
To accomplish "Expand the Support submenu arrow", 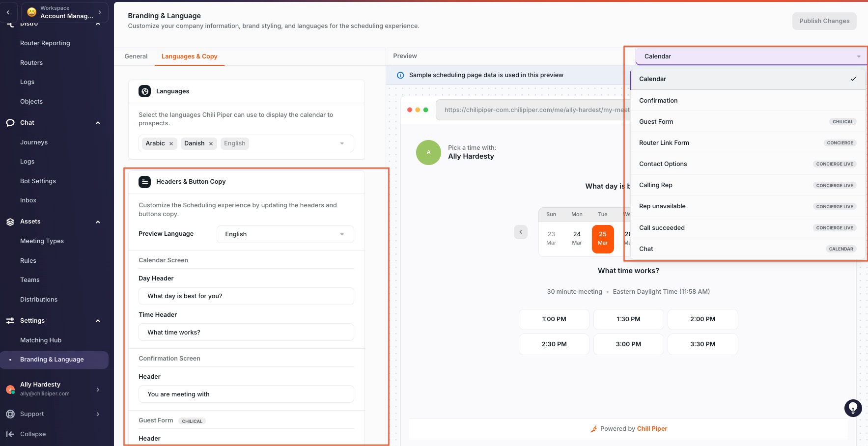I will 98,414.
